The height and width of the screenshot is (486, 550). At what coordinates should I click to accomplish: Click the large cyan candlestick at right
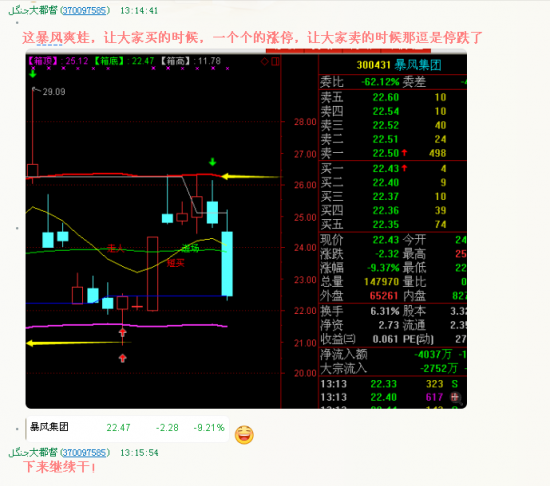point(227,264)
